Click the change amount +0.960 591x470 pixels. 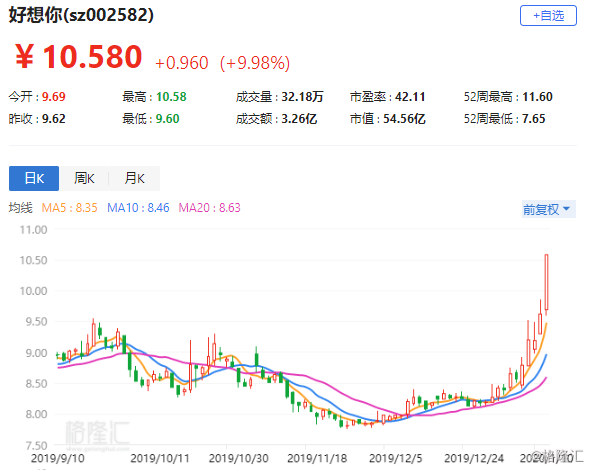tap(182, 63)
